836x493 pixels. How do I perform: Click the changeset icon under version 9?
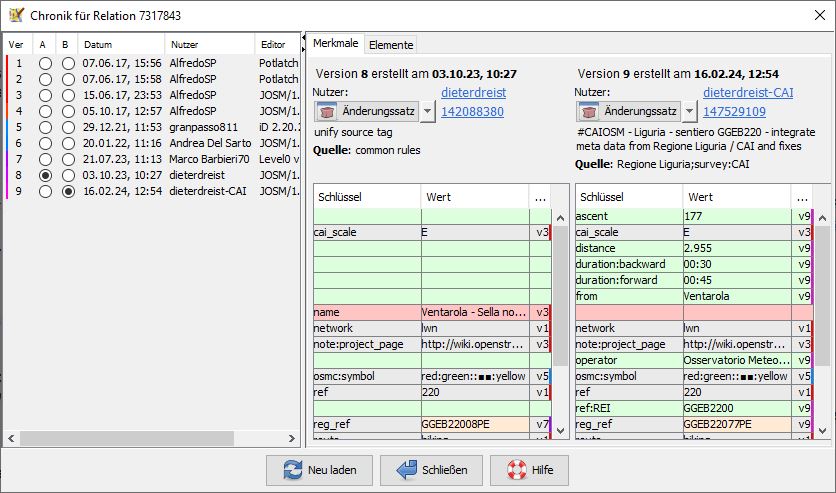pos(589,111)
